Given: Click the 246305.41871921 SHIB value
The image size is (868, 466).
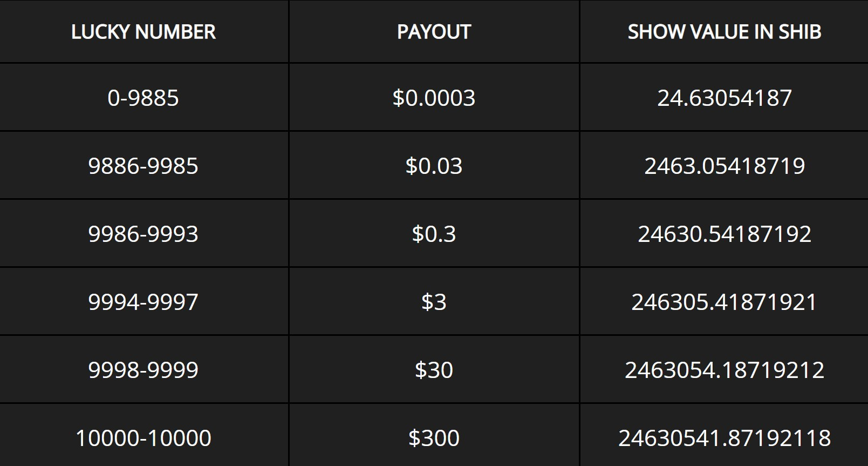Looking at the screenshot, I should click(x=724, y=302).
